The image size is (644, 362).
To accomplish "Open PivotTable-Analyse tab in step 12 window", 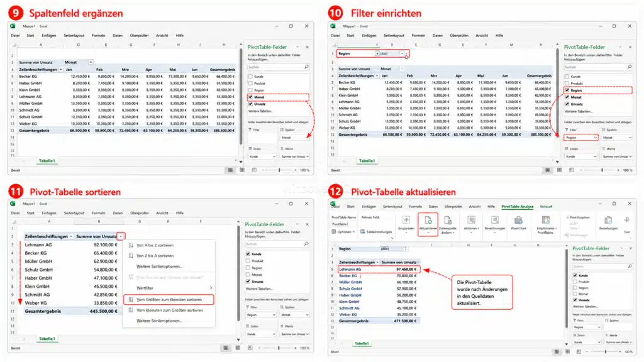I will tap(517, 206).
